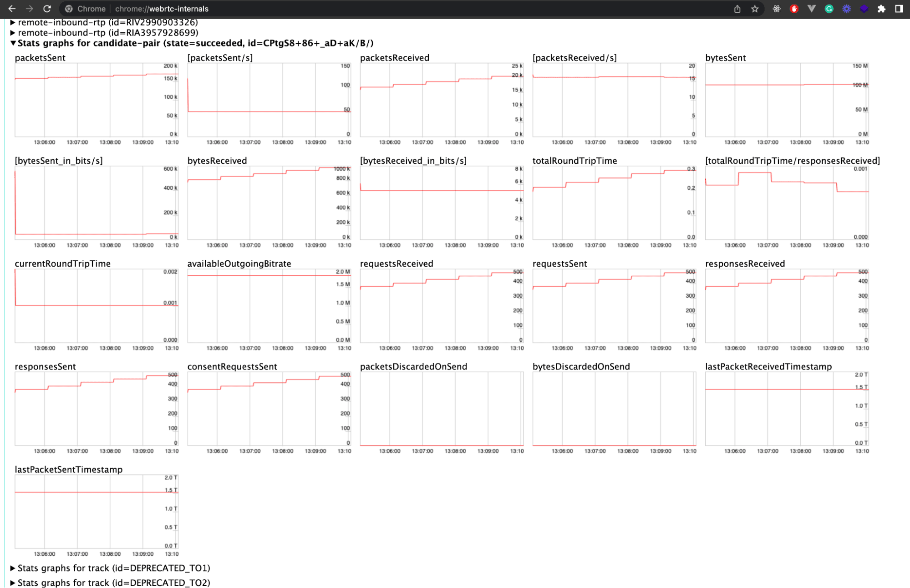Reload the webrtc-internals page
The image size is (910, 588).
pyautogui.click(x=47, y=9)
